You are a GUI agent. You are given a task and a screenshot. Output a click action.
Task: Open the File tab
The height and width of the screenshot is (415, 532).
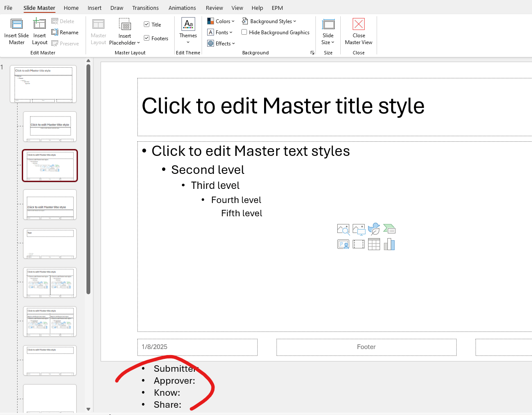click(x=8, y=8)
